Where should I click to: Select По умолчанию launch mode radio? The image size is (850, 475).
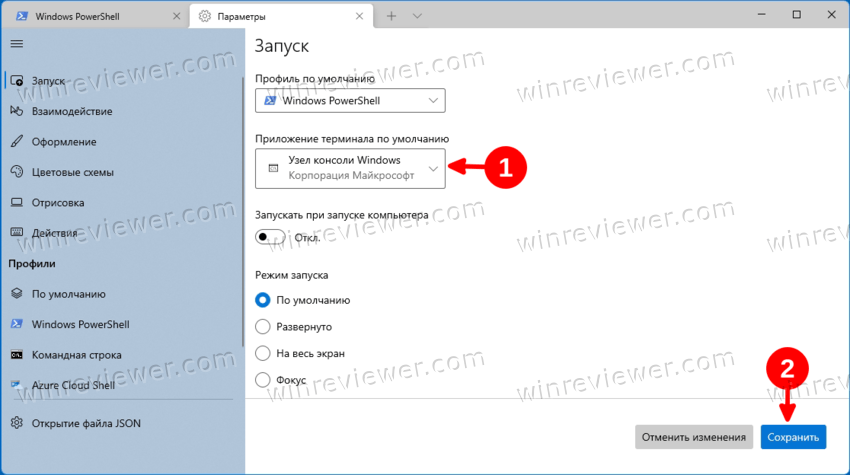click(x=263, y=300)
